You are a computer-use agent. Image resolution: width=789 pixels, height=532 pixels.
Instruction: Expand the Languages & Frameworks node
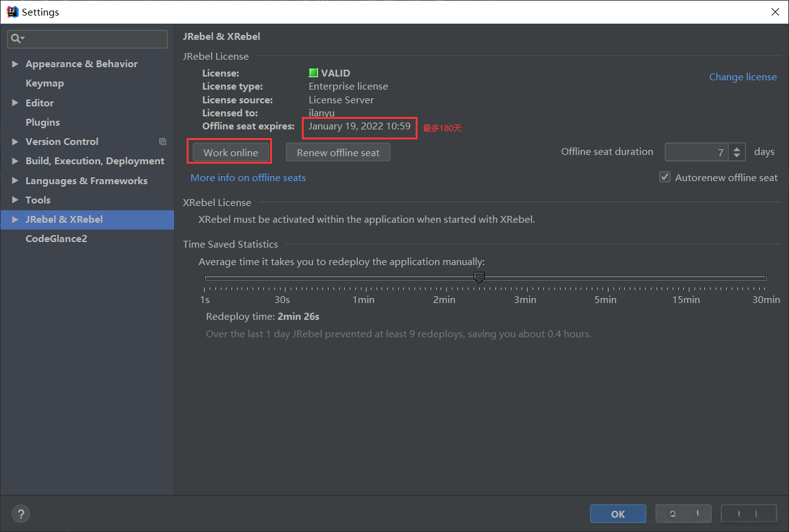pyautogui.click(x=16, y=181)
